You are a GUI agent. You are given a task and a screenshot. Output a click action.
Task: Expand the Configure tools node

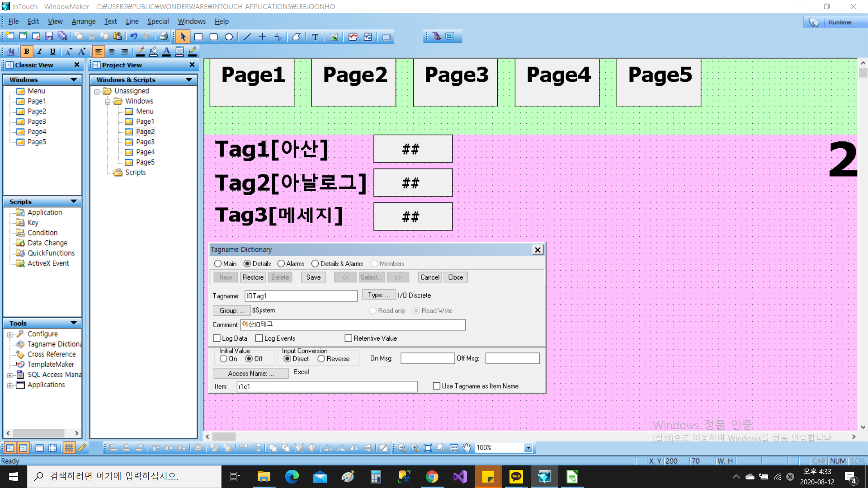[x=9, y=335]
